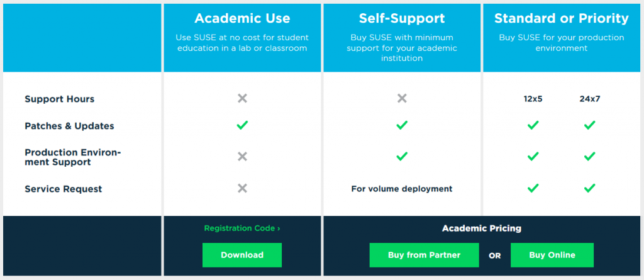Click the 12x5 support hours label
The image size is (644, 280).
tap(533, 99)
